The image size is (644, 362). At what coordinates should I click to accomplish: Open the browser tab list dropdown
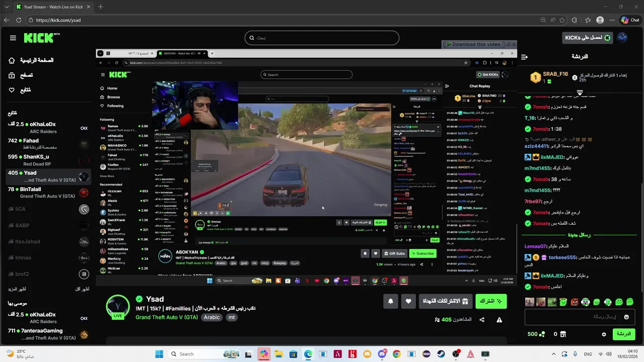7,7
